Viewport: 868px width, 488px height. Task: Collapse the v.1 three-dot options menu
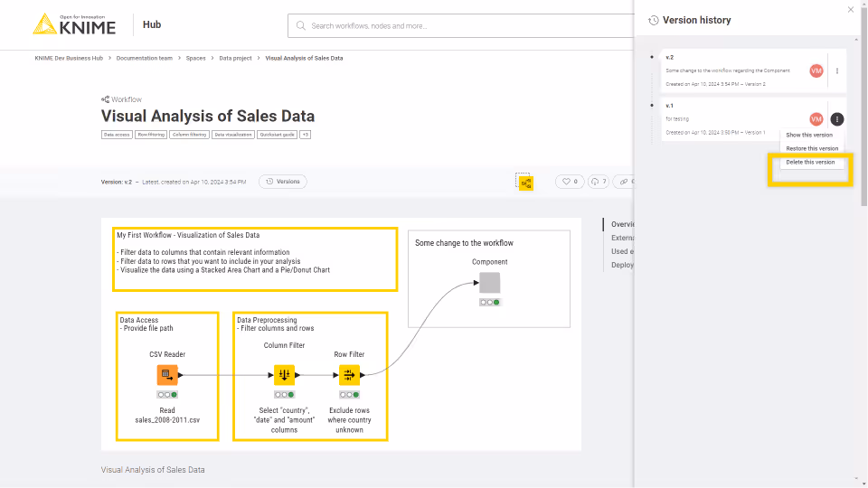(x=837, y=119)
